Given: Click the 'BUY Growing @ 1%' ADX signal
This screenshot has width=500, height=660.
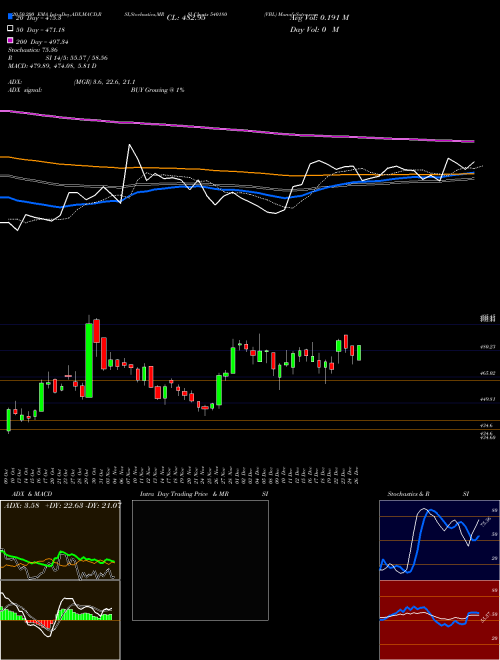Looking at the screenshot, I should [157, 90].
